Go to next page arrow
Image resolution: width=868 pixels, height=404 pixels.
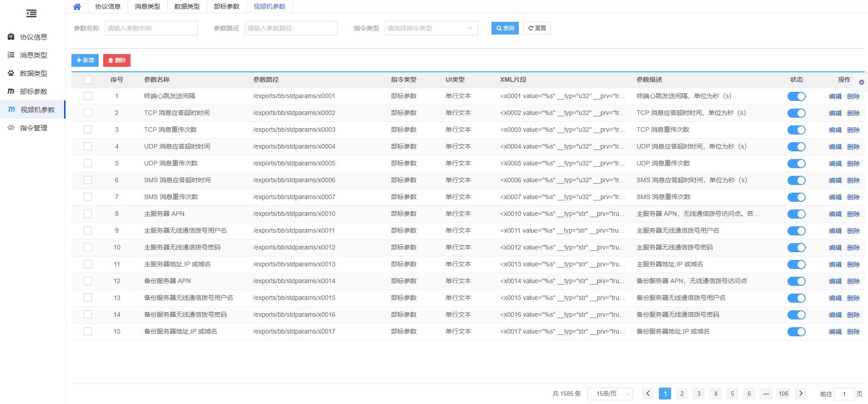pos(801,394)
